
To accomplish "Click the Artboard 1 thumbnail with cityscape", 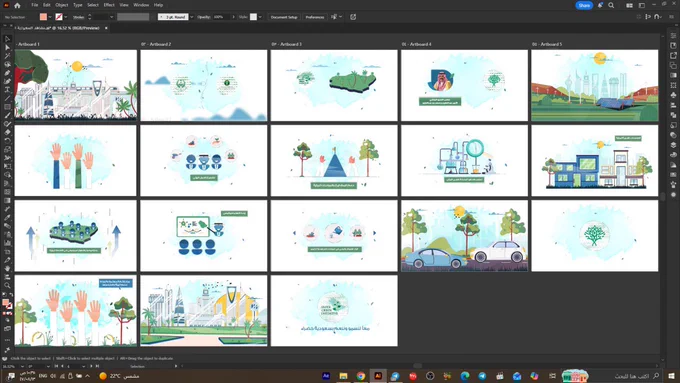I will [76, 85].
